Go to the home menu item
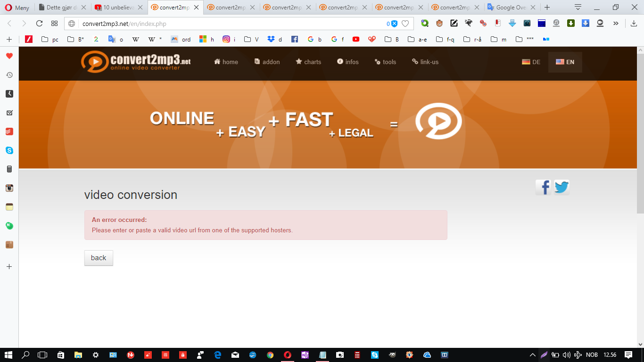 pyautogui.click(x=226, y=62)
